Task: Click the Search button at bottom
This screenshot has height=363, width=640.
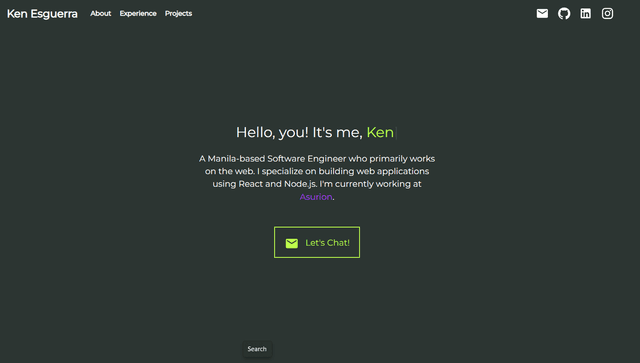Action: 257,349
